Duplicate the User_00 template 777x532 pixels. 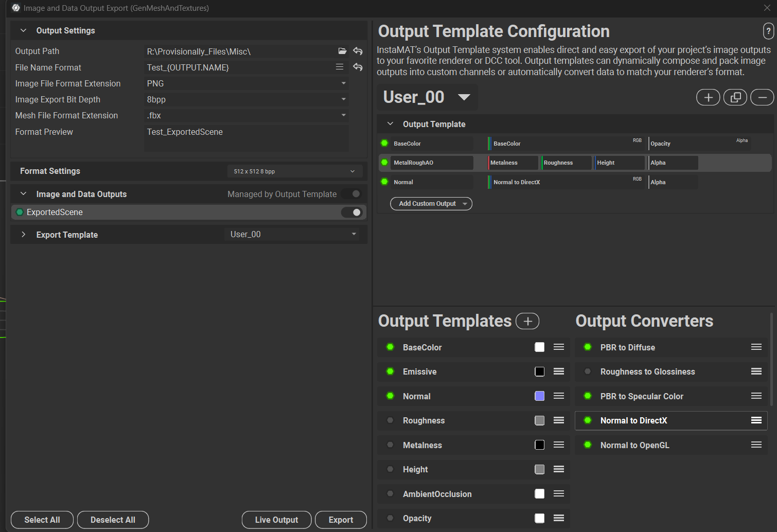point(735,97)
